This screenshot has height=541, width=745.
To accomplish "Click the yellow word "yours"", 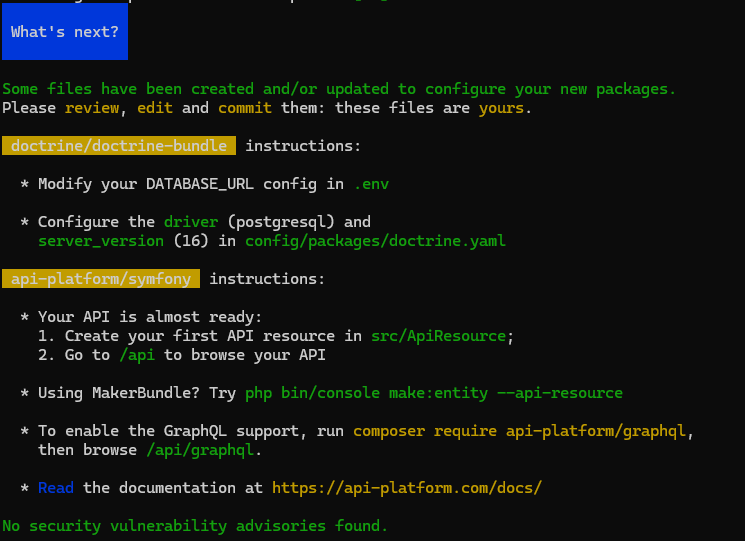I will pyautogui.click(x=501, y=108).
